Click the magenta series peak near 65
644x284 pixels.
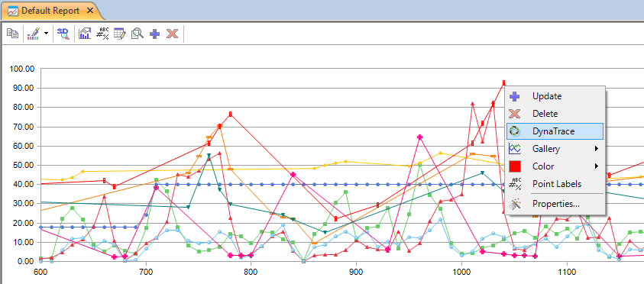point(419,137)
